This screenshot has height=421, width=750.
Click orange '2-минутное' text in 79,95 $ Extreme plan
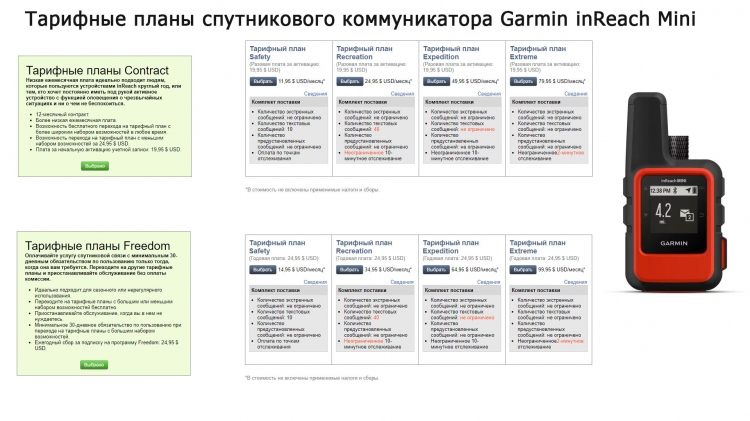[x=571, y=153]
